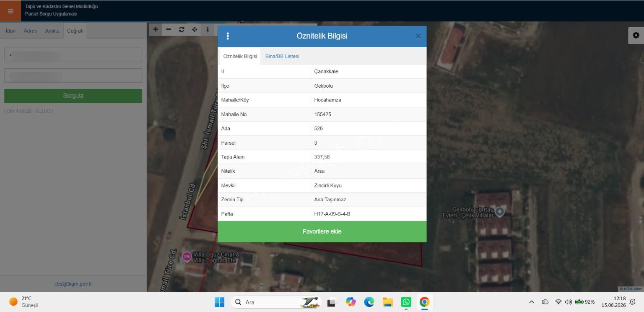Click the Gelibolu value cell
This screenshot has height=312, width=644.
tap(369, 86)
